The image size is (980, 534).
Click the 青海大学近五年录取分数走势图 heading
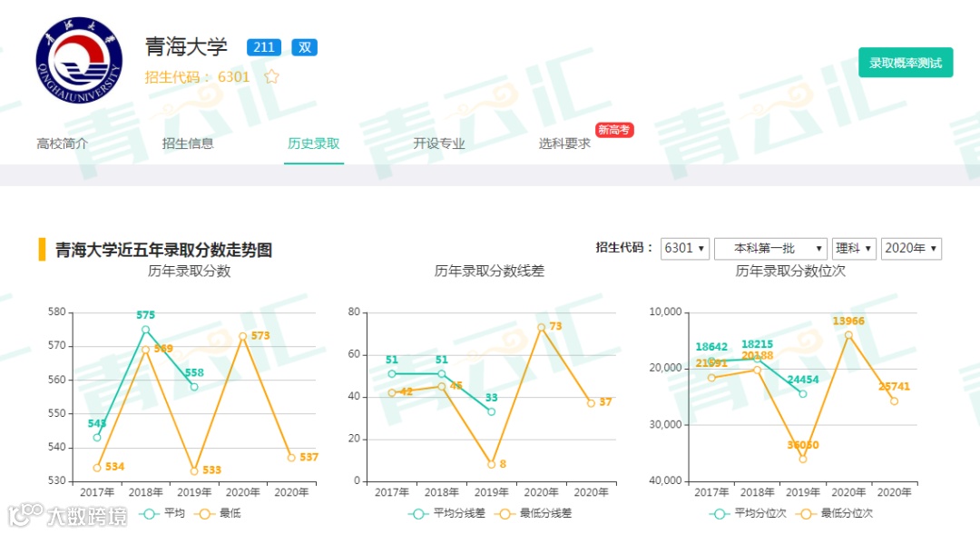[163, 250]
